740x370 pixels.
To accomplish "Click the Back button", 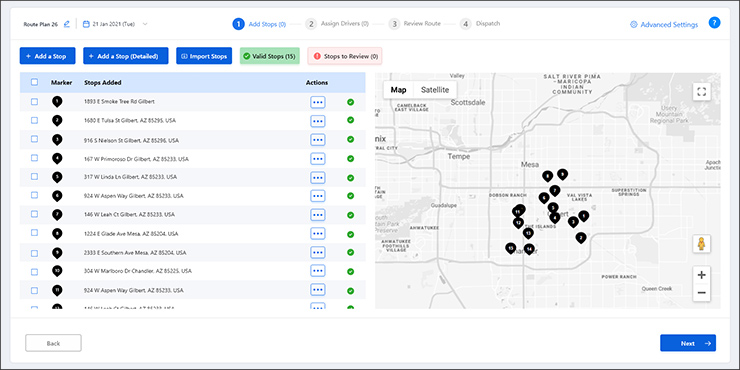I will tap(53, 343).
